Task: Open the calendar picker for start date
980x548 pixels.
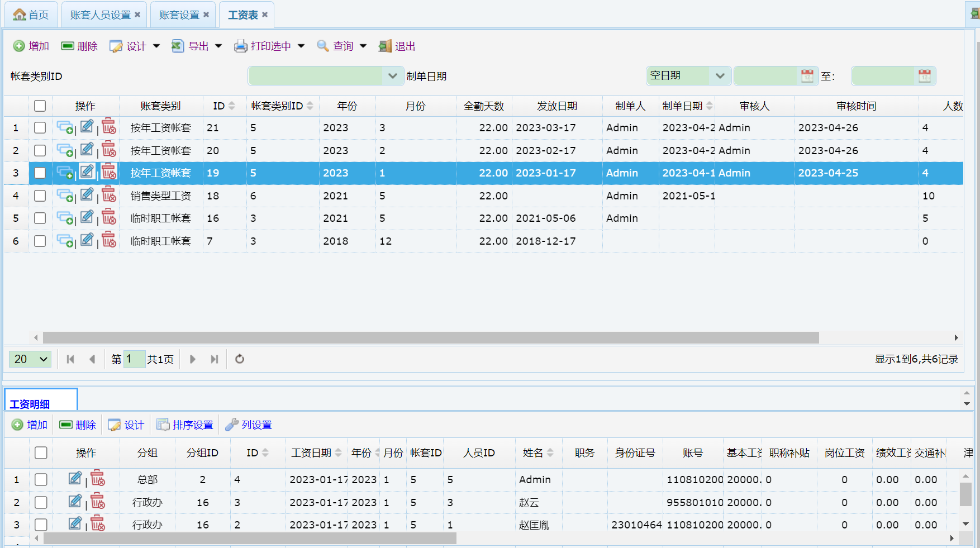Action: [x=807, y=76]
